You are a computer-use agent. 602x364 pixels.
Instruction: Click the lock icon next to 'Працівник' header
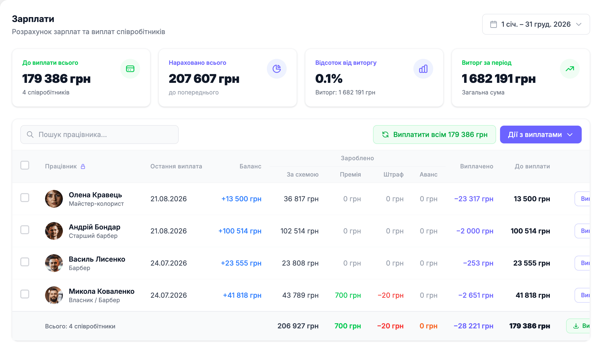pyautogui.click(x=83, y=166)
